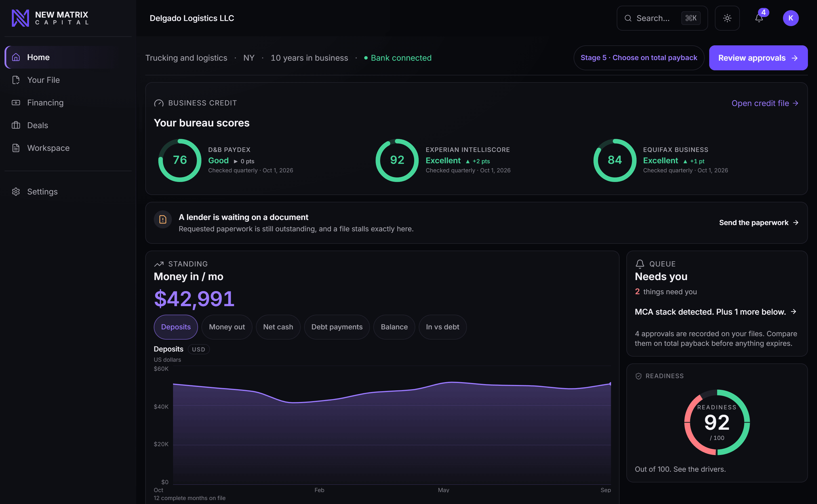This screenshot has height=504, width=817.
Task: Click the Readiness 92 donut gauge
Action: [x=717, y=422]
